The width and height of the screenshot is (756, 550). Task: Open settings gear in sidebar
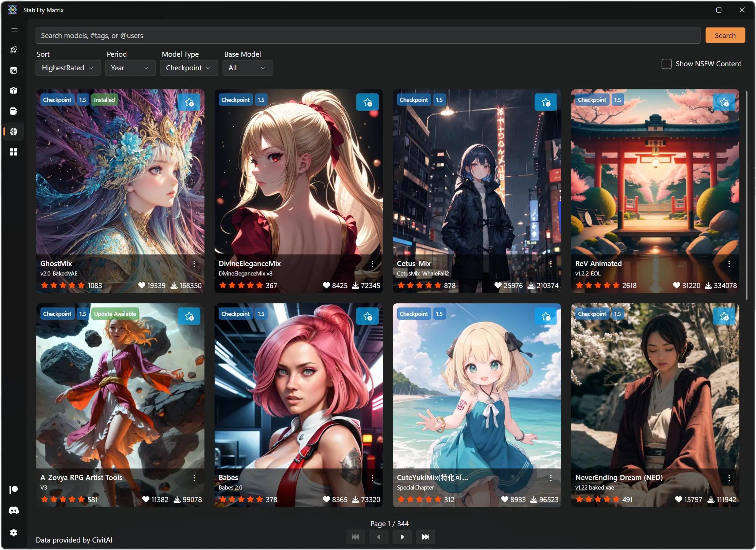pos(14,533)
